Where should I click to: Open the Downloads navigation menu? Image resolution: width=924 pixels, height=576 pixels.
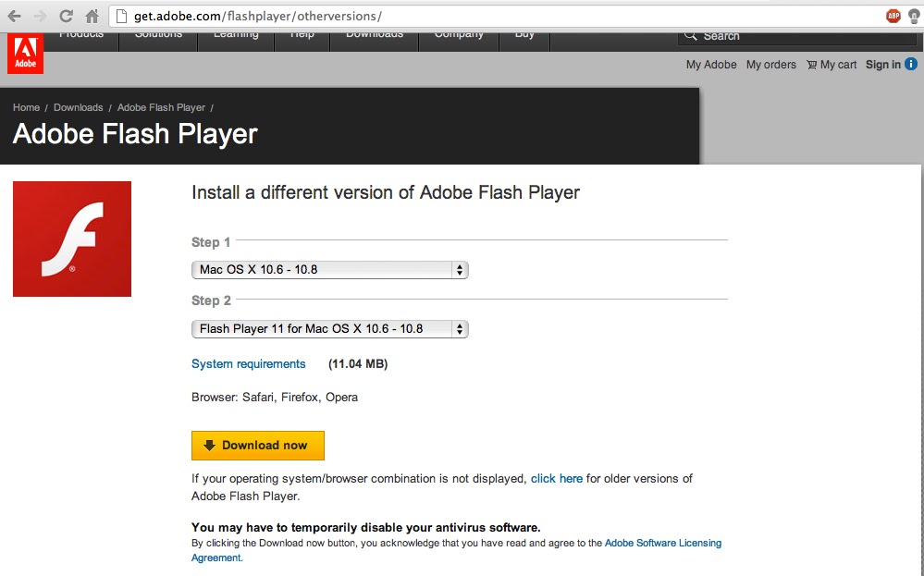375,37
